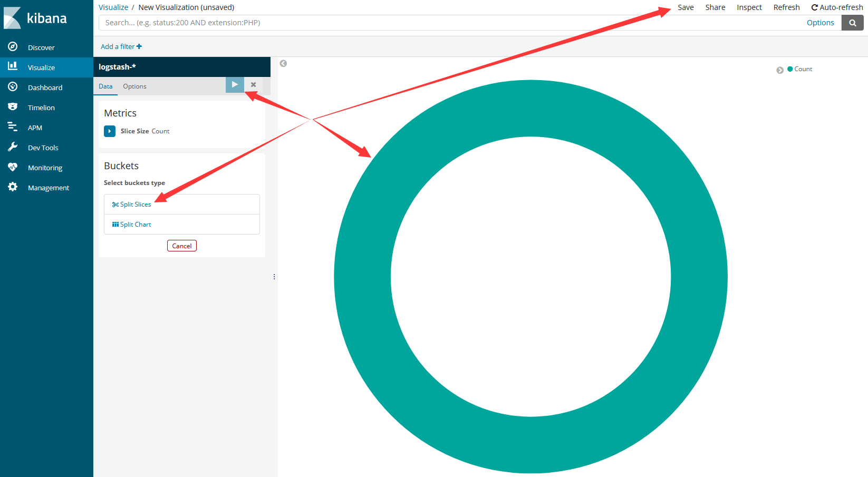Click the magnifier search button

(852, 23)
